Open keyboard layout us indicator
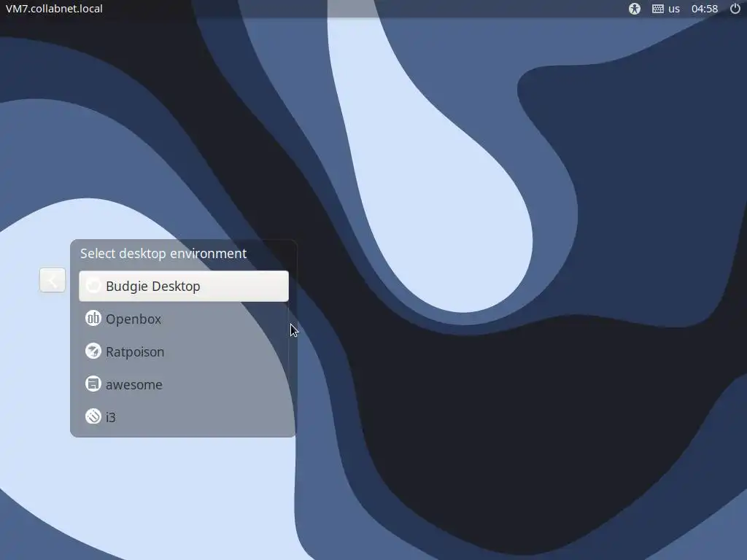 (x=666, y=9)
